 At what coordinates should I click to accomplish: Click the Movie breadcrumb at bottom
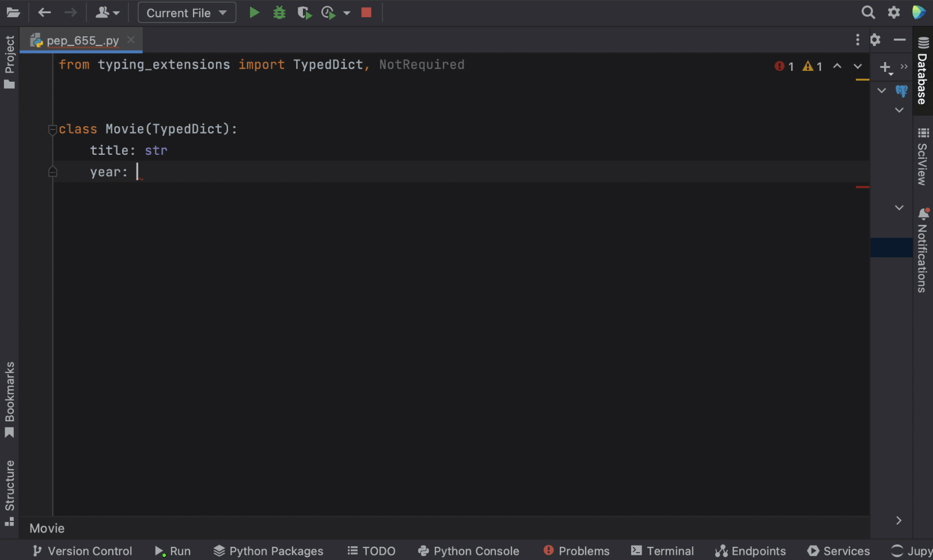pyautogui.click(x=47, y=528)
